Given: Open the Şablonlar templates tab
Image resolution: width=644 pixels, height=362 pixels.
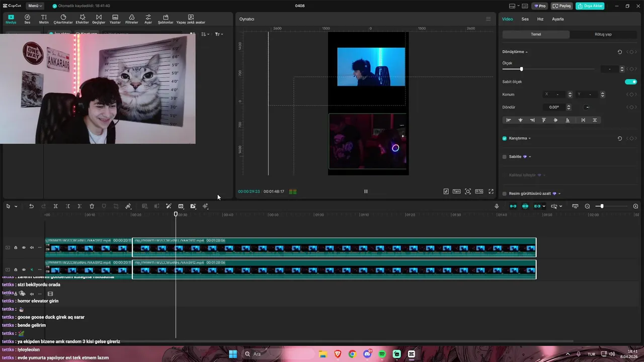Looking at the screenshot, I should pyautogui.click(x=166, y=19).
